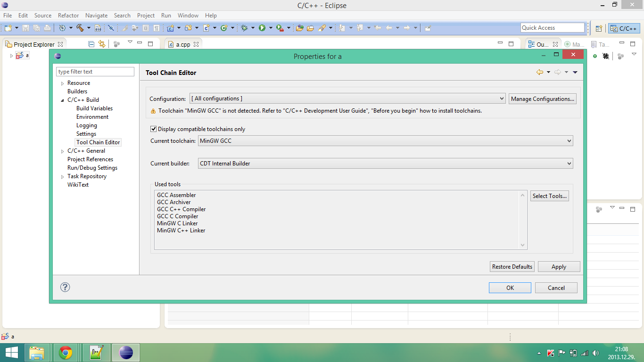Expand the Resource tree node
This screenshot has width=644, height=362.
[62, 83]
